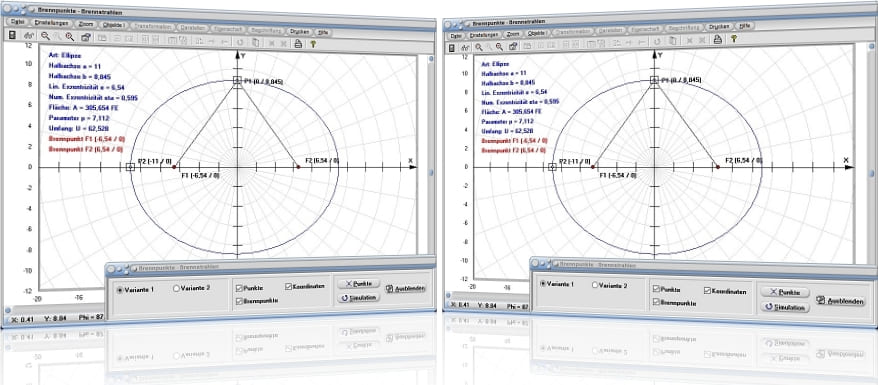Open Datei menu in left window
Image resolution: width=878 pixels, height=385 pixels.
coord(18,22)
